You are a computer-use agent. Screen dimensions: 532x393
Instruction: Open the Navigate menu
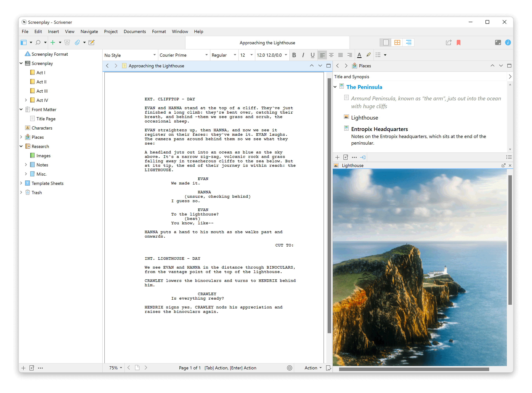pos(89,31)
